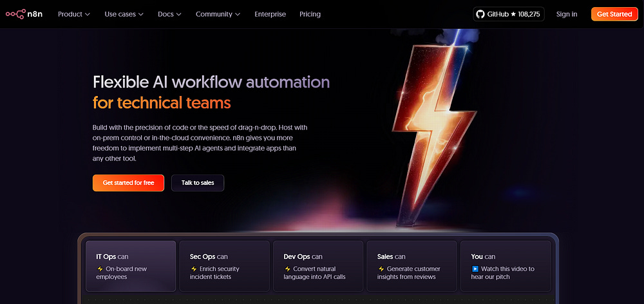Click Talk to sales button
Image resolution: width=644 pixels, height=304 pixels.
(x=198, y=183)
